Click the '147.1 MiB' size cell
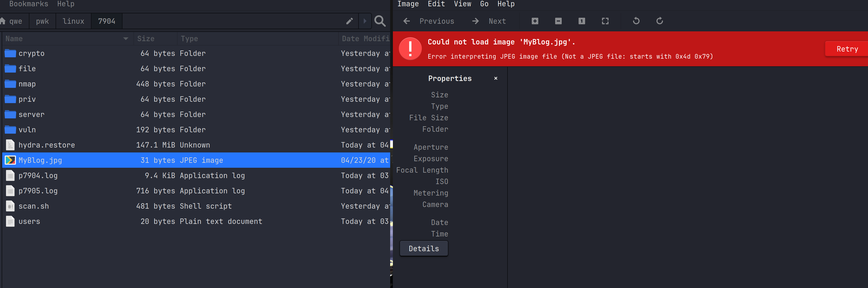The image size is (868, 288). tap(155, 145)
